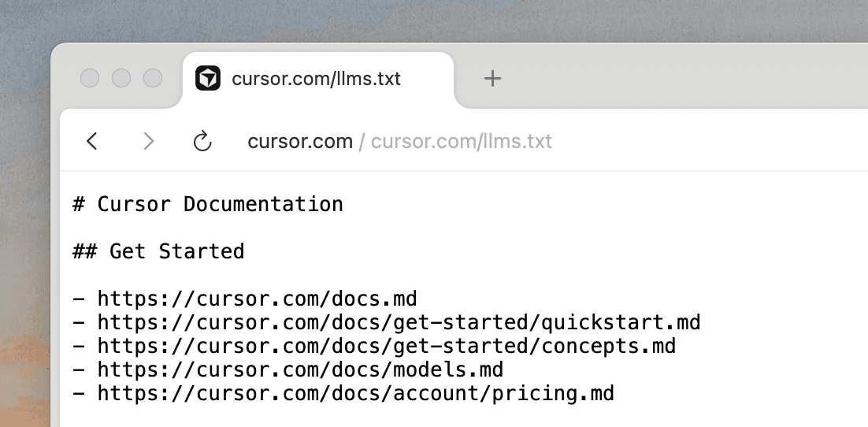Open the account/pricing.md URL
Screen dimensions: 868x427
coord(355,393)
